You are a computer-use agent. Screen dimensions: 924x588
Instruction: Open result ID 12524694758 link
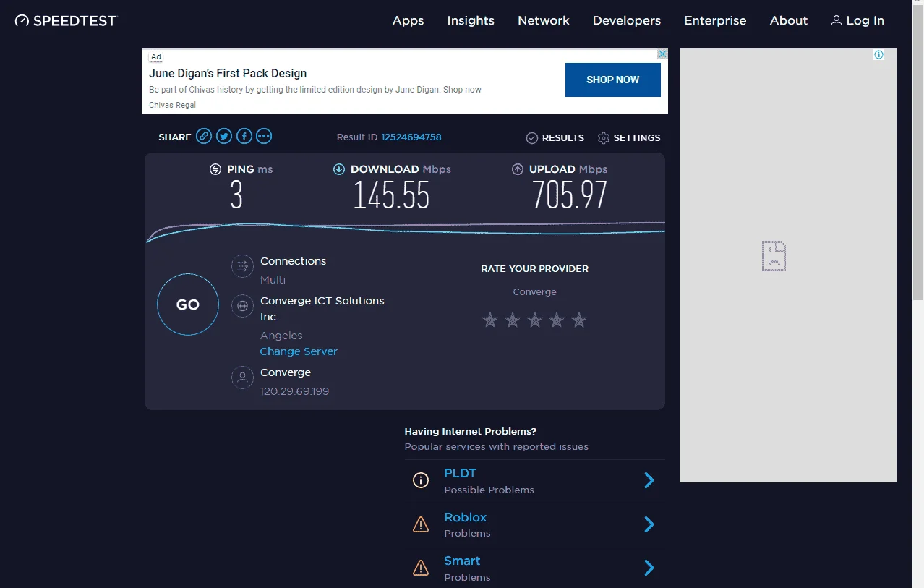click(411, 137)
